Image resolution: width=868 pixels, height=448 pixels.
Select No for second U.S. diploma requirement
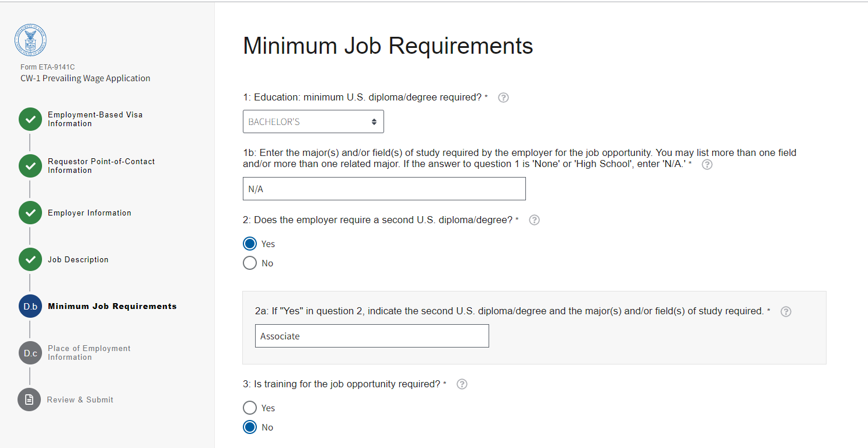[x=250, y=263]
